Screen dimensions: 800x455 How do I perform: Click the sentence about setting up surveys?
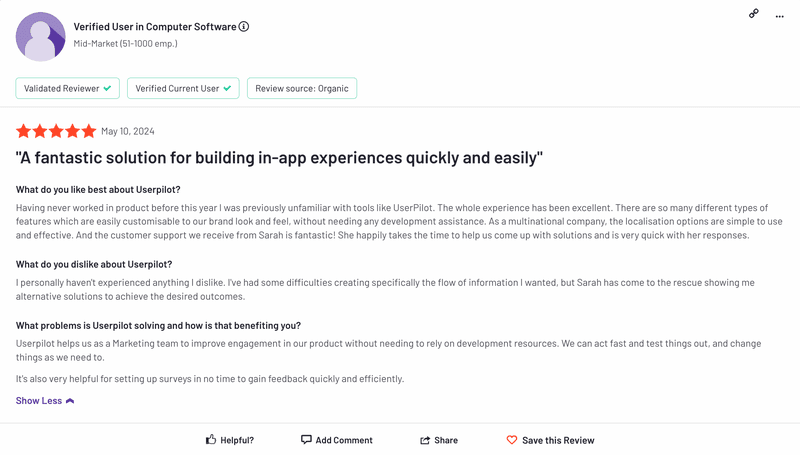210,379
